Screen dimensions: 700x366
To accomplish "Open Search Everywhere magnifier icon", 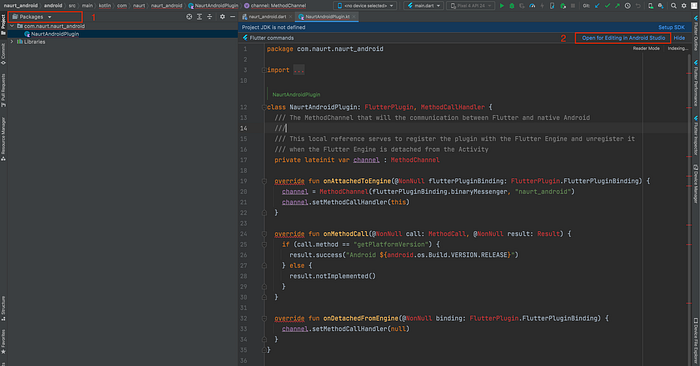I will (x=674, y=6).
